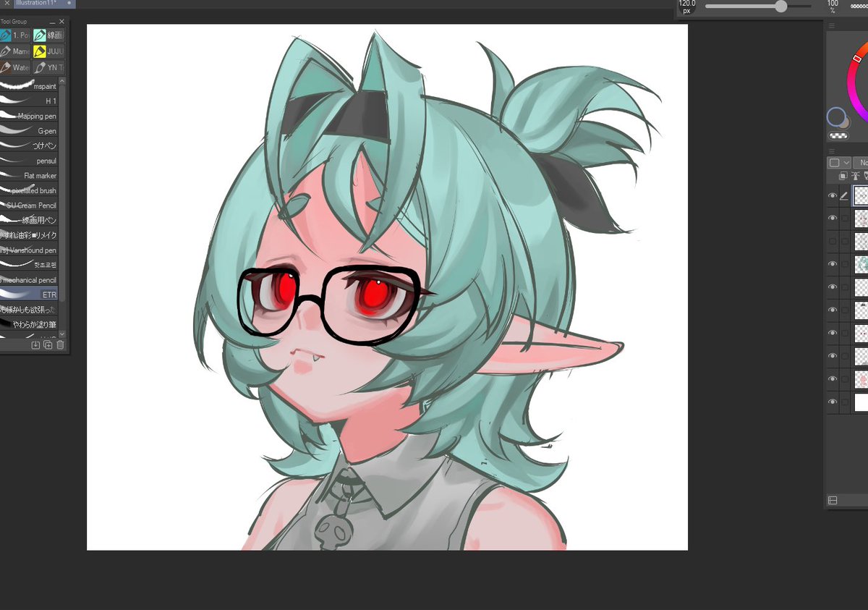Click the brush list scroll-up arrow

click(62, 82)
